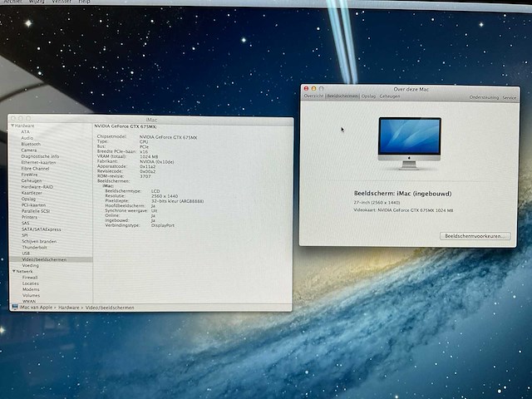Click the iMac computer icon in path bar
532x399 pixels.
(15, 307)
